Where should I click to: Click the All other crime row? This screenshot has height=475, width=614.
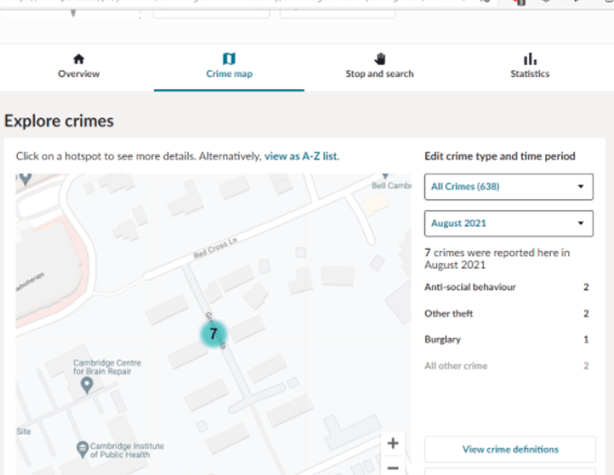pos(509,366)
